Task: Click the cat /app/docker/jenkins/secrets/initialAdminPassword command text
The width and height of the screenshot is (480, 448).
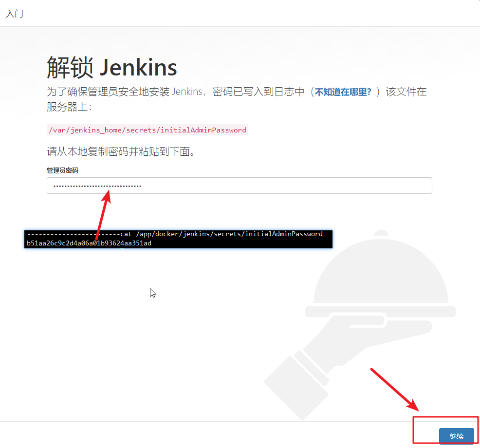Action: [222, 234]
